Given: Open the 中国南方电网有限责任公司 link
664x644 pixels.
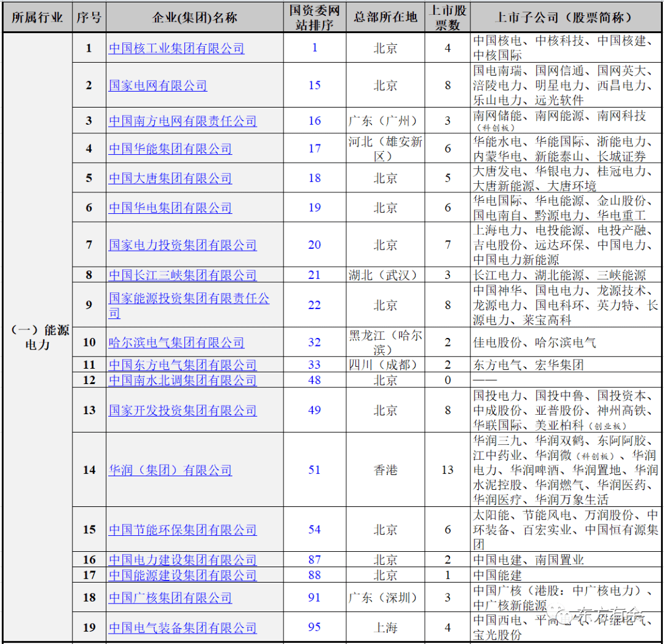Looking at the screenshot, I should [183, 121].
